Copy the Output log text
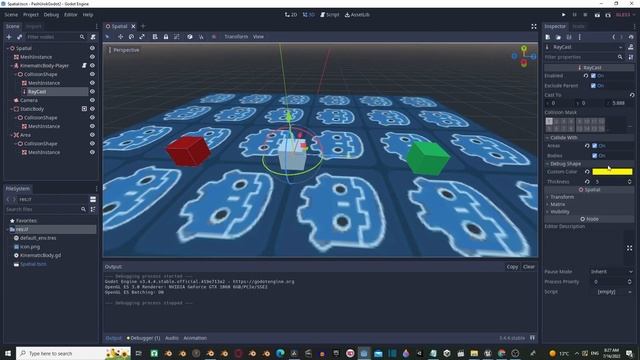 click(512, 267)
